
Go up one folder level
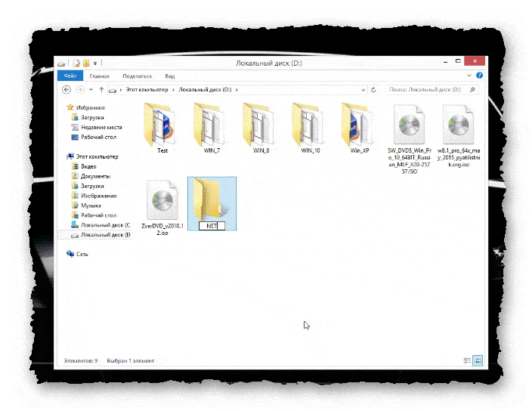[x=101, y=90]
